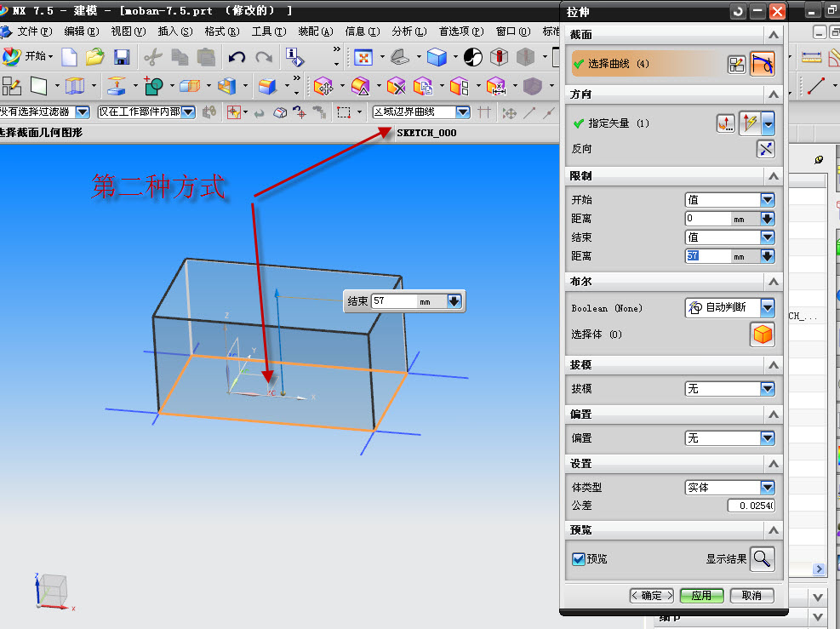Click the 取消 Cancel button
This screenshot has width=840, height=629.
coord(752,596)
